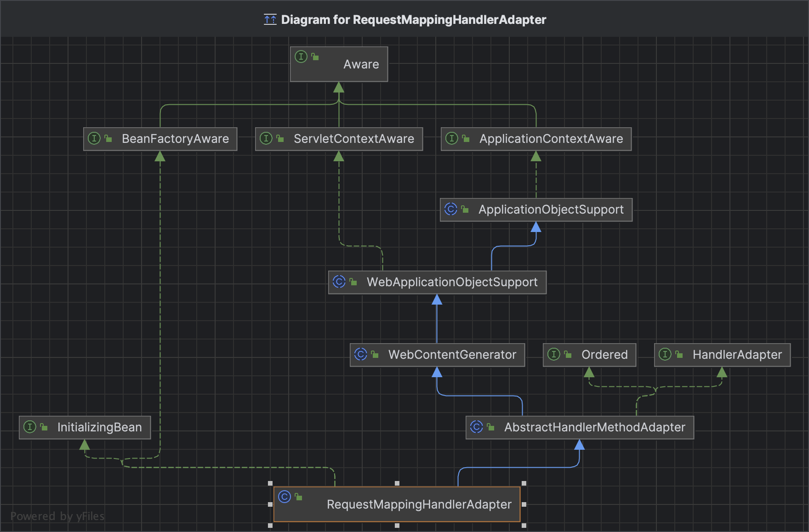Click the class icon on RequestMappingHandlerAdapter node
Screen dimensions: 809x532
tap(285, 497)
